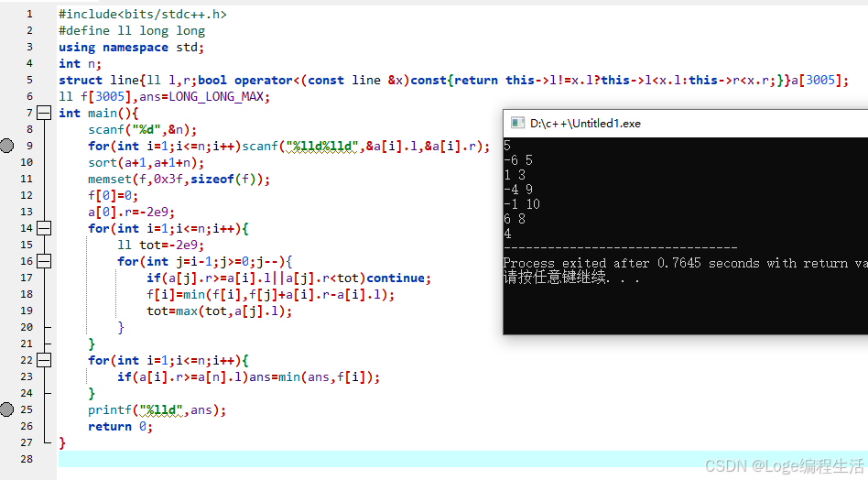Viewport: 868px width, 480px height.
Task: Click the console window's application icon
Action: coord(517,123)
